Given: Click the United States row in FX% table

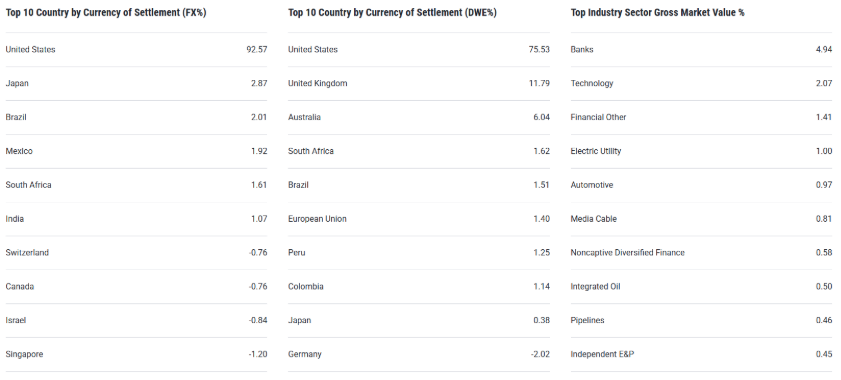Looking at the screenshot, I should [x=136, y=49].
